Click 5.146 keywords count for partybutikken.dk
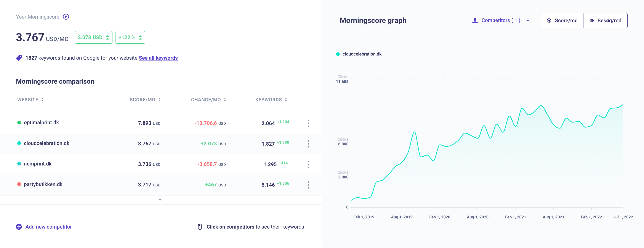The image size is (644, 248). click(x=268, y=185)
